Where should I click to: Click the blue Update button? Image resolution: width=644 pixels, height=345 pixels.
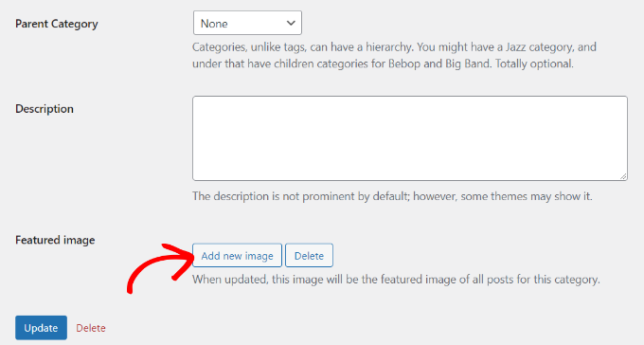click(x=41, y=328)
